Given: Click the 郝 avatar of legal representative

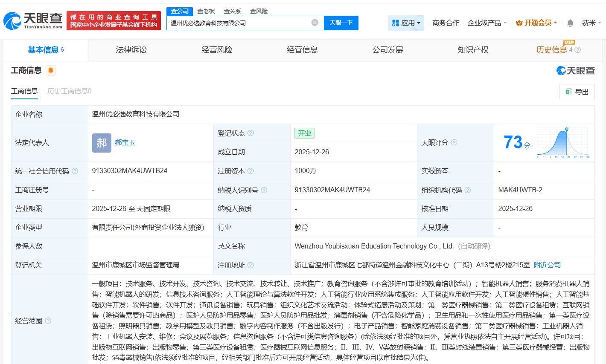Looking at the screenshot, I should point(102,143).
